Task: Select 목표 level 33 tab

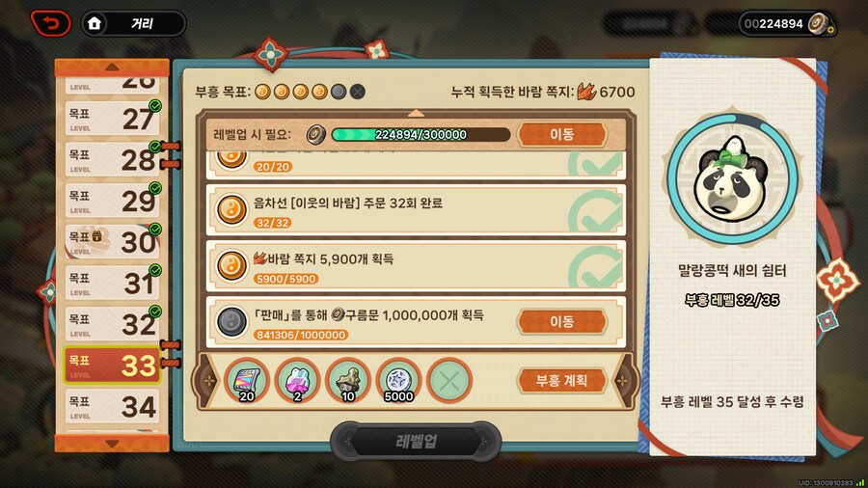Action: coord(112,366)
